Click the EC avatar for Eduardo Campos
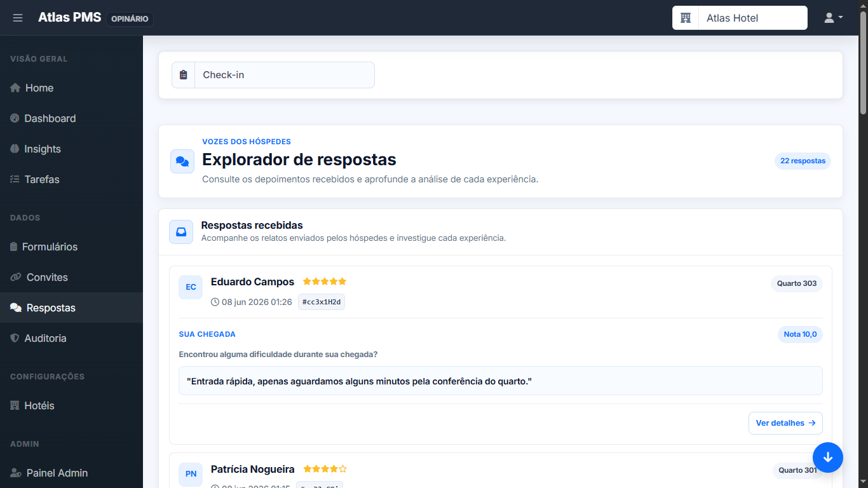 coord(191,287)
